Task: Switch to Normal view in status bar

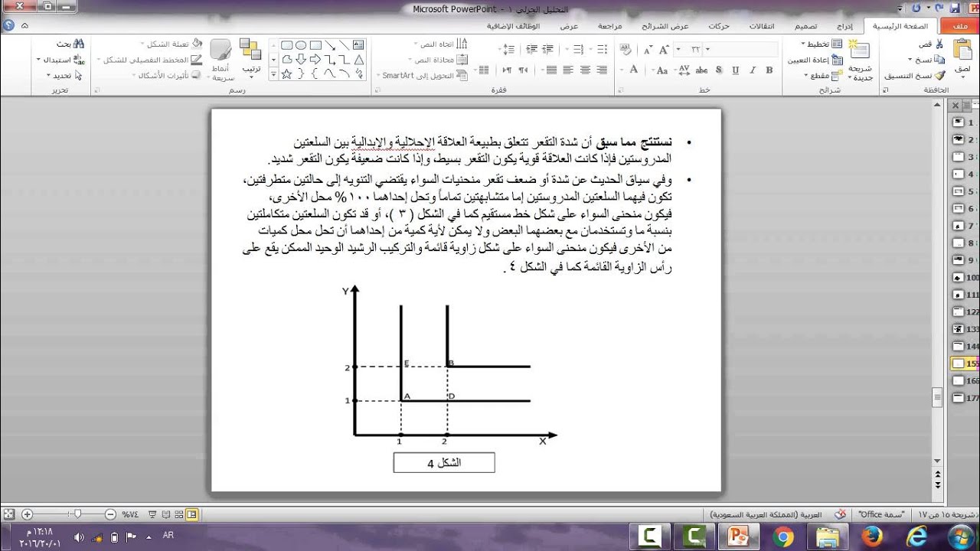Action: tap(192, 514)
